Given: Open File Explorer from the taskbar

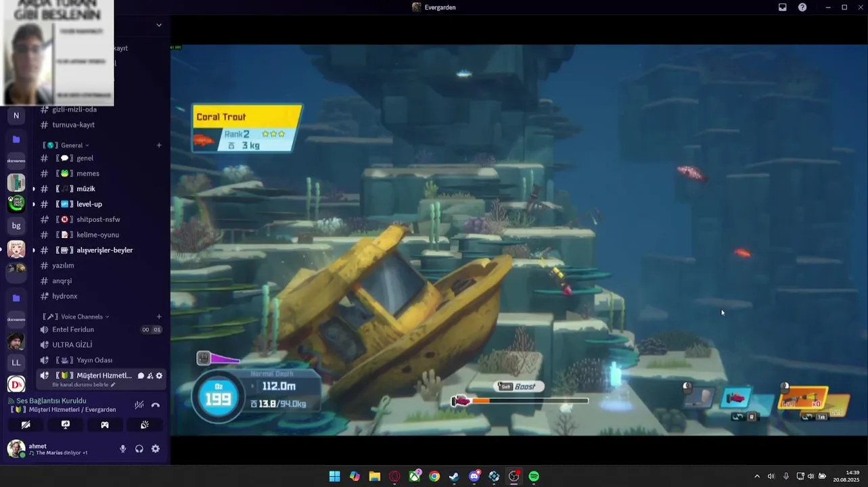Looking at the screenshot, I should 375,476.
